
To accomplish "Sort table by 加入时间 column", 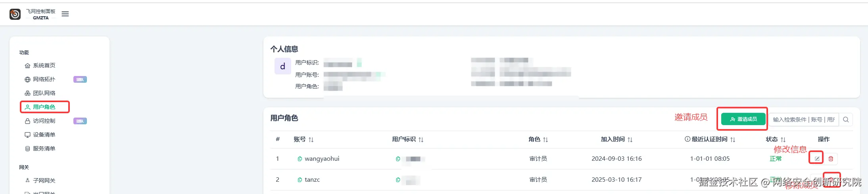I will (630, 139).
